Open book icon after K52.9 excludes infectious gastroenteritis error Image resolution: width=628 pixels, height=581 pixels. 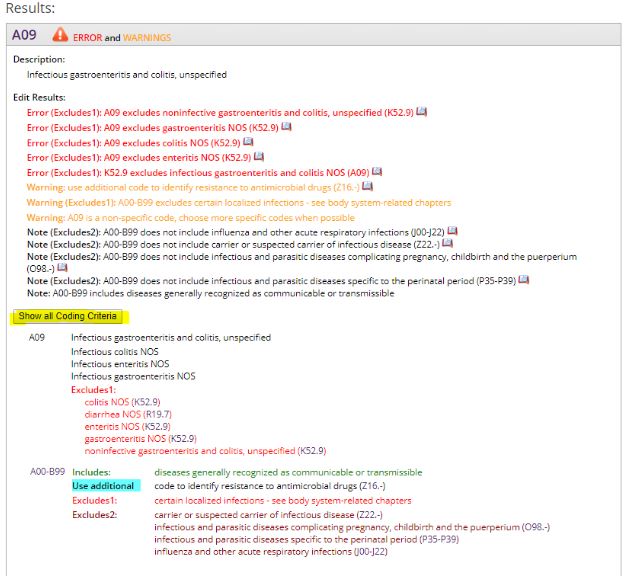[377, 171]
